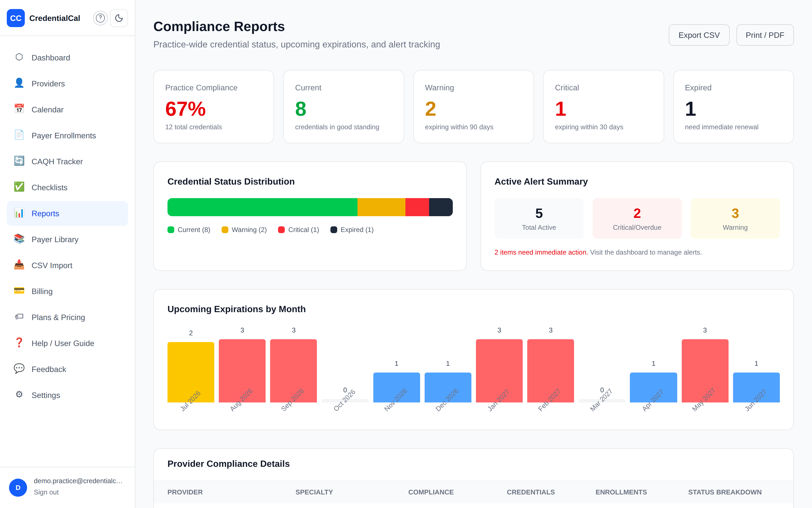This screenshot has width=812, height=508.
Task: Open Payer Library
Action: click(67, 240)
